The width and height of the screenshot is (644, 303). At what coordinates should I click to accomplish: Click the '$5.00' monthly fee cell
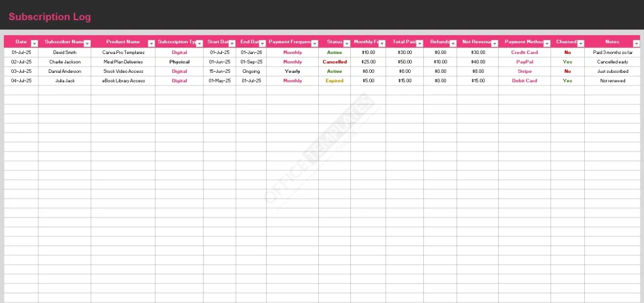(369, 81)
